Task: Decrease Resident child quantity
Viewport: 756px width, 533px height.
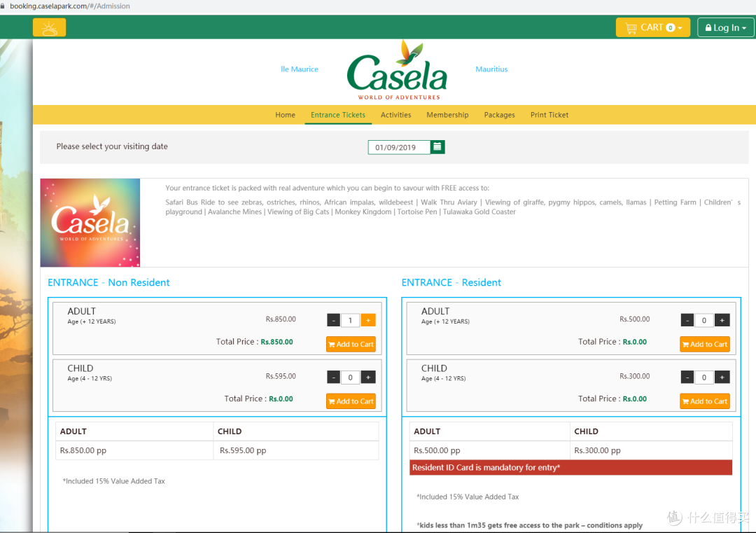Action: pos(687,378)
